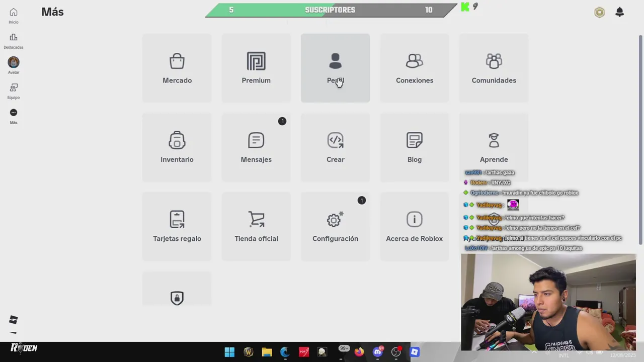Open the Crear code tile
Viewport: 644px width, 362px height.
click(335, 147)
